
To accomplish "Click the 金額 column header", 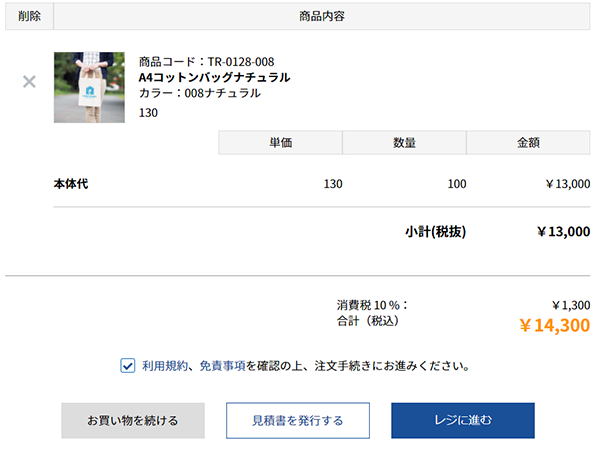I will tap(528, 143).
